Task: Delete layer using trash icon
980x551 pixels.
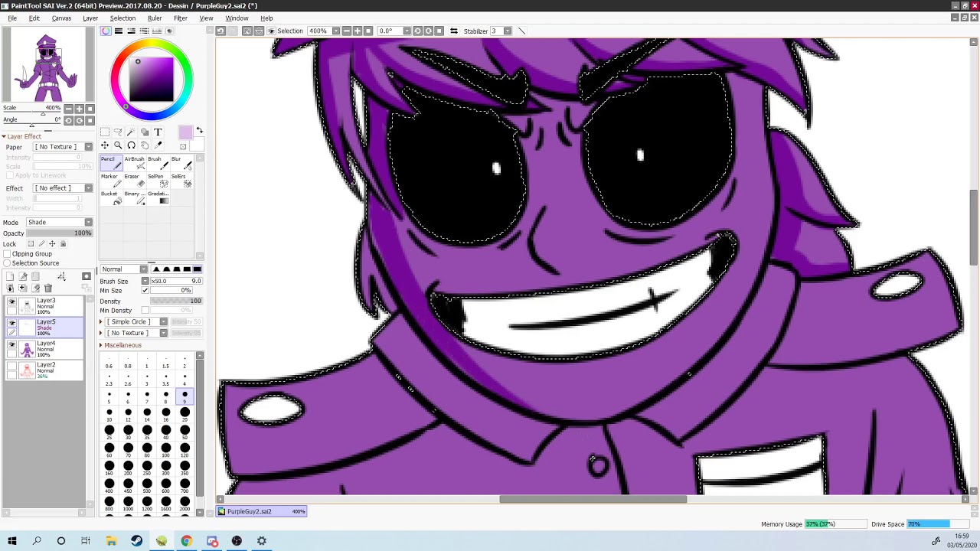Action: coord(47,288)
